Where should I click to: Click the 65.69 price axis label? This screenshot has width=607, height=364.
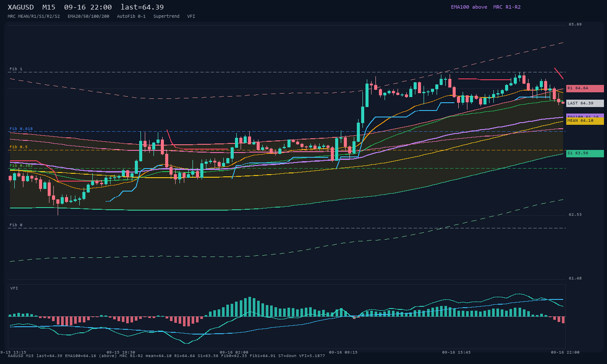coord(575,24)
